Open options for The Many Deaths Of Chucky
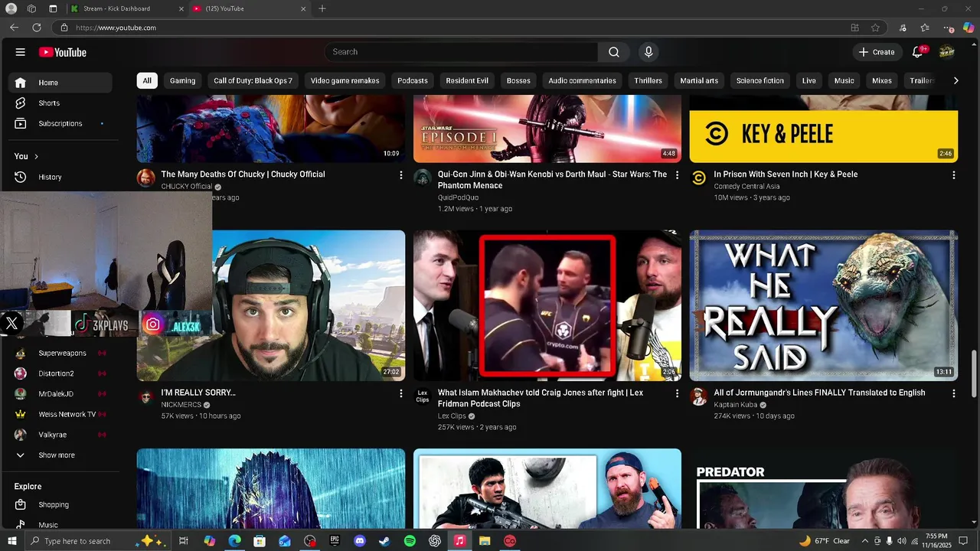This screenshot has height=551, width=980. coord(400,175)
